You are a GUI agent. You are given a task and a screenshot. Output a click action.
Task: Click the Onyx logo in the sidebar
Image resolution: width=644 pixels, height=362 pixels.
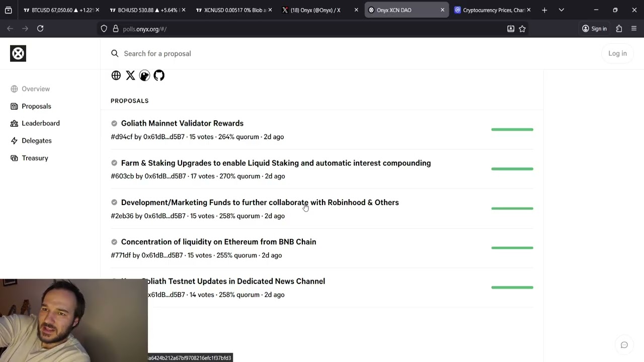pyautogui.click(x=18, y=53)
